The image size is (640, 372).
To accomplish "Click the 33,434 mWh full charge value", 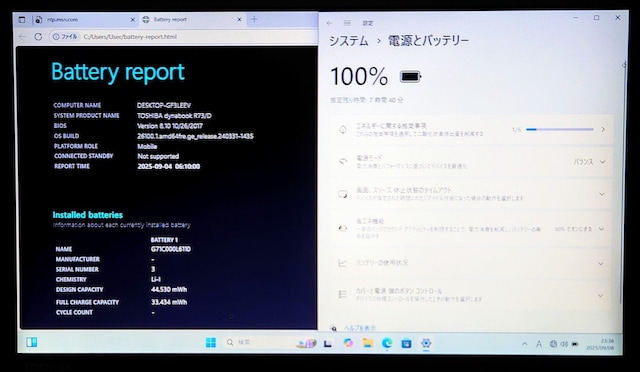I will pyautogui.click(x=169, y=302).
